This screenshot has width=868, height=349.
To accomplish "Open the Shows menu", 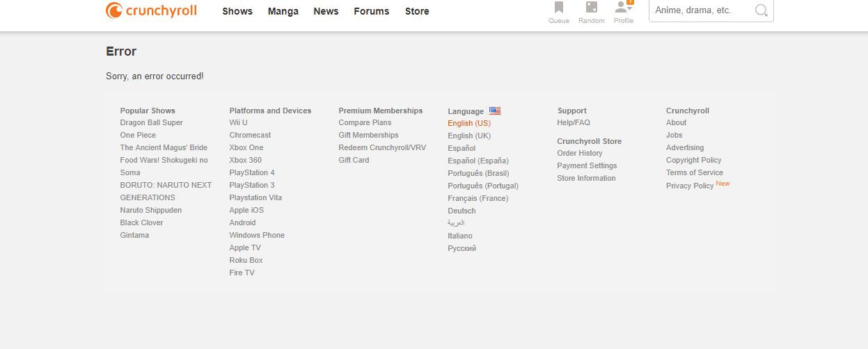I will pyautogui.click(x=237, y=11).
